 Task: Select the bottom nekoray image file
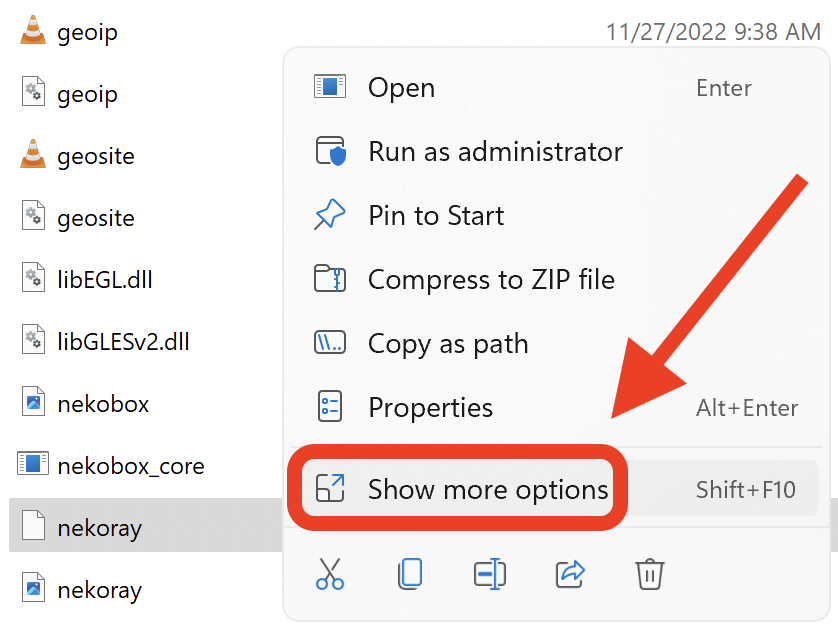tap(98, 590)
